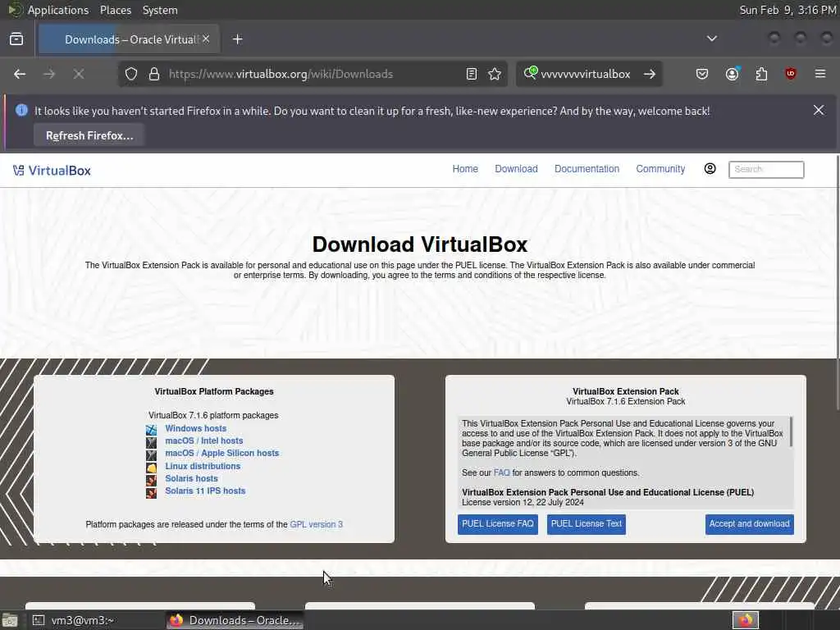Click PUEL License FAQ button
840x630 pixels.
(498, 524)
